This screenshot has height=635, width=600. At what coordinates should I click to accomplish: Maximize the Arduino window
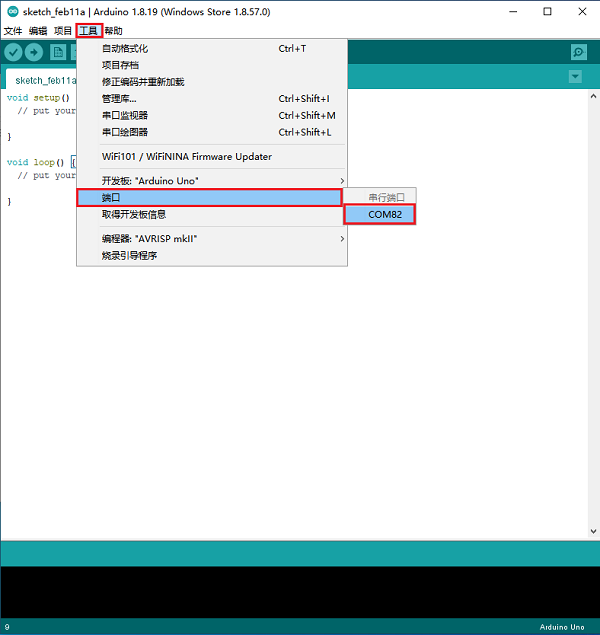coord(547,12)
